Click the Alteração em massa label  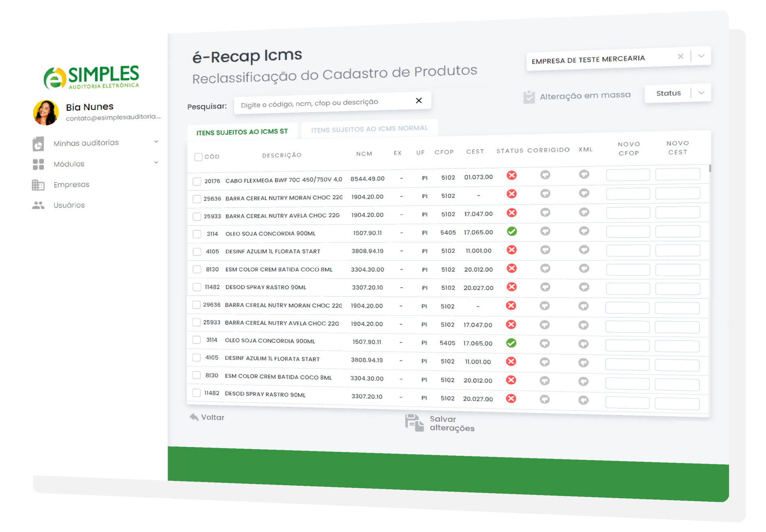coord(585,95)
